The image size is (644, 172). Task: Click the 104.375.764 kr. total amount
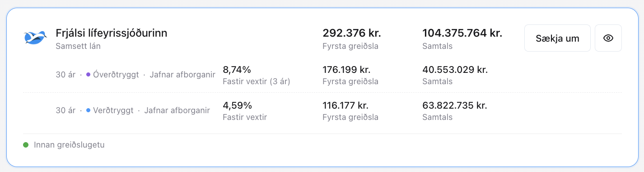pos(462,33)
